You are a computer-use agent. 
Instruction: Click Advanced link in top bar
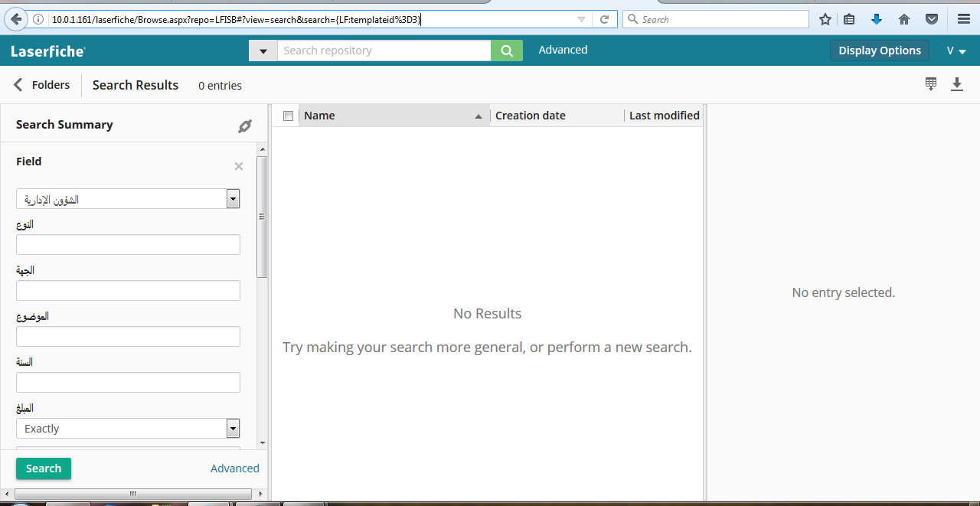point(563,50)
